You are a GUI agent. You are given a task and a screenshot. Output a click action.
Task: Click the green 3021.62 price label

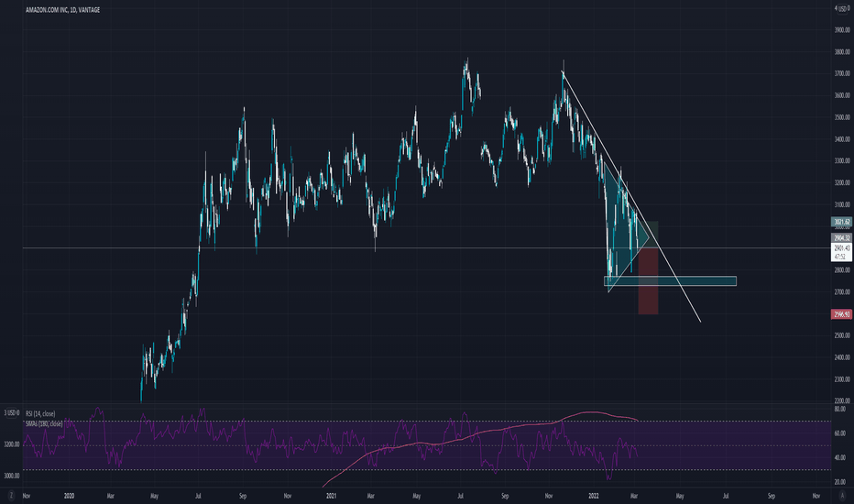tap(841, 222)
